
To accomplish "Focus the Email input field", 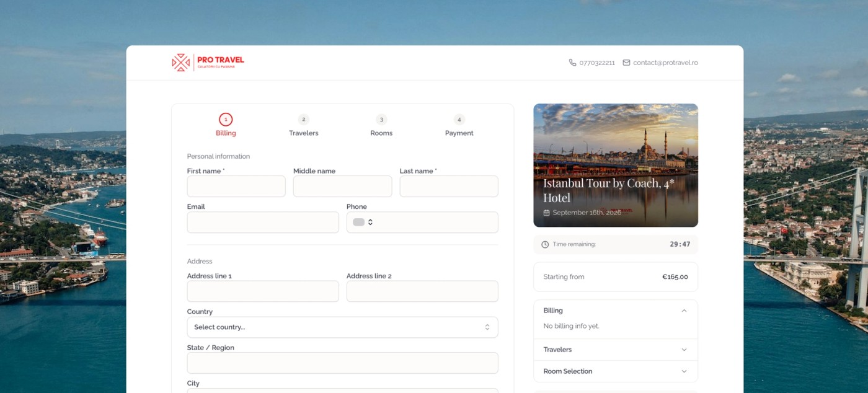I will pyautogui.click(x=263, y=223).
